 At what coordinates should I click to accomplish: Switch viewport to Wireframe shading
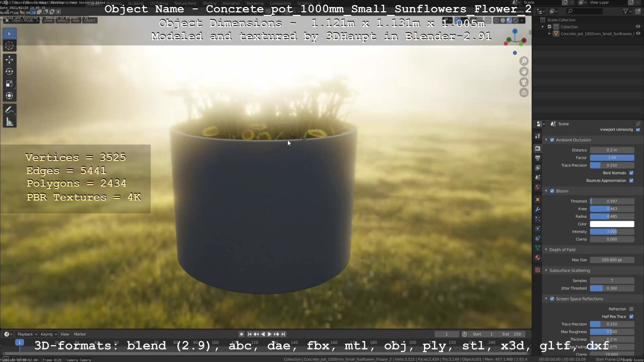point(496,20)
